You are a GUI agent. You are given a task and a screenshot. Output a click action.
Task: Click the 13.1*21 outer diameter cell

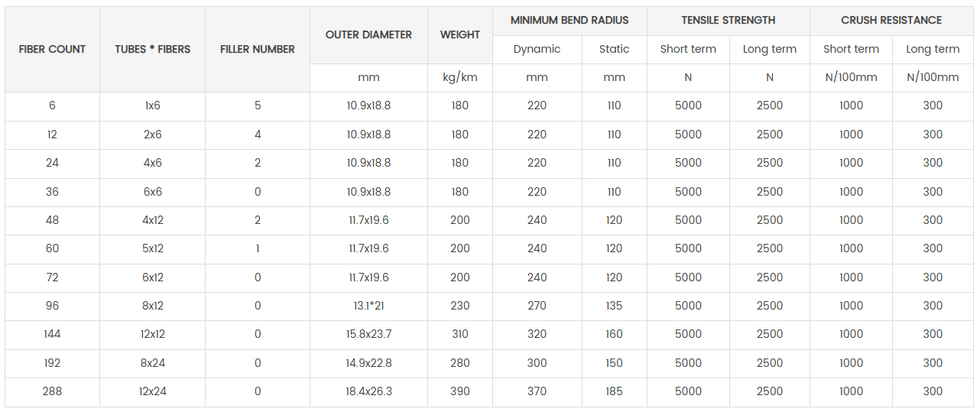368,306
